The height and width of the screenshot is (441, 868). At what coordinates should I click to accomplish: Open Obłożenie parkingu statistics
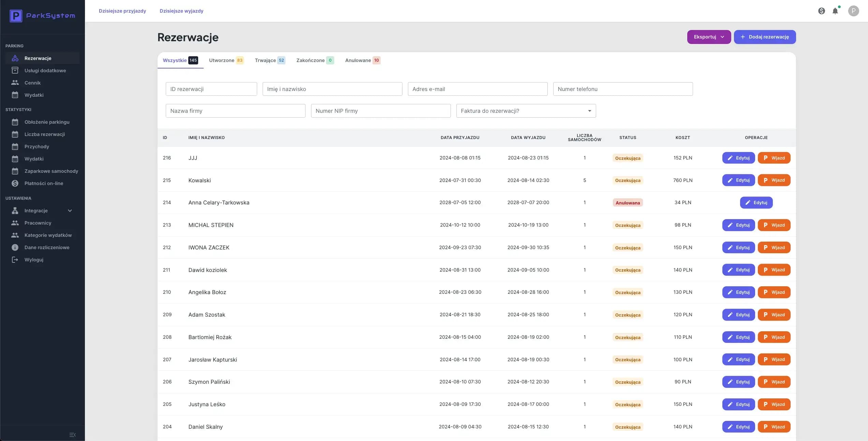click(47, 122)
